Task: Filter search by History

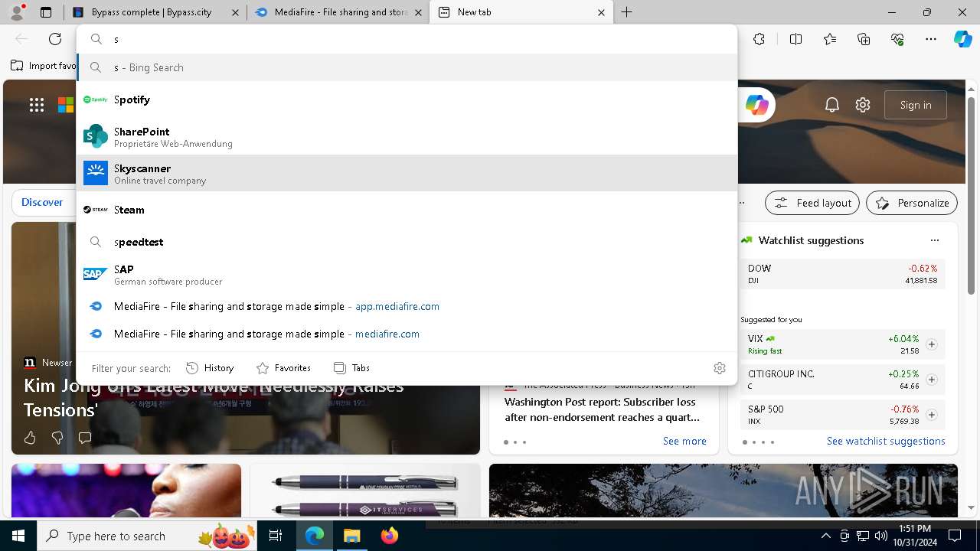Action: point(210,368)
